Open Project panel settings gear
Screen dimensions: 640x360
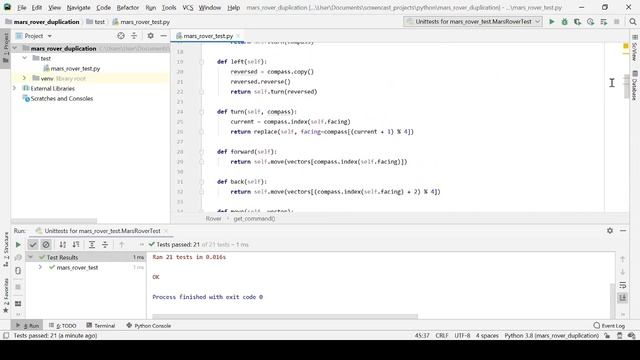(151, 36)
